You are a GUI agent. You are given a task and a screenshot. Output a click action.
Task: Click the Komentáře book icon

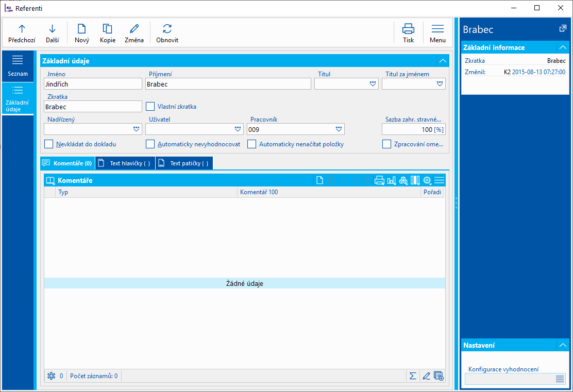tap(50, 180)
